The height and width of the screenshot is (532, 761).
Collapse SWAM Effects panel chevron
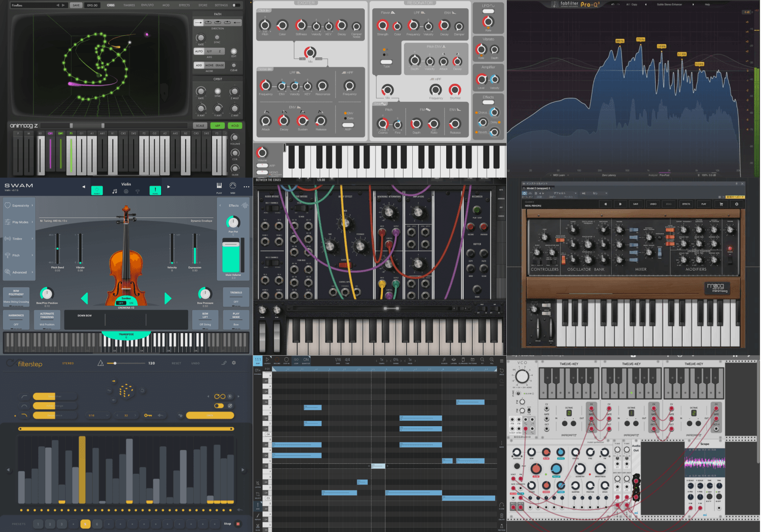pyautogui.click(x=220, y=205)
